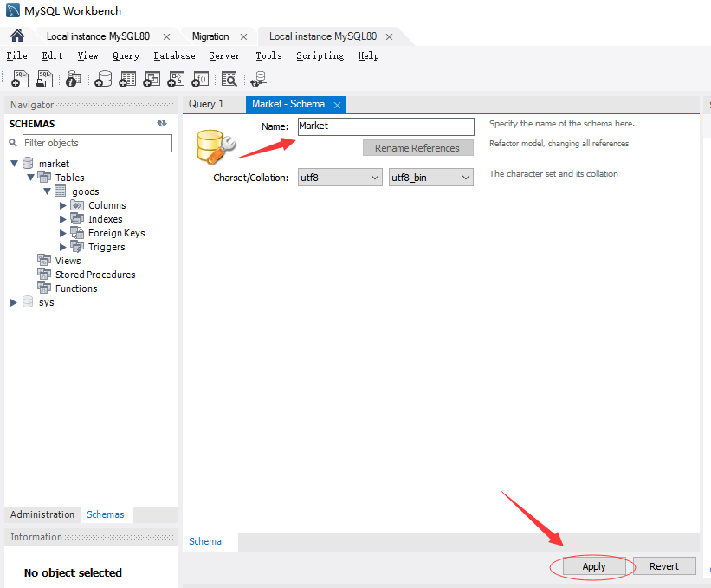Open the Help menu
Viewport: 711px width, 588px height.
click(368, 55)
